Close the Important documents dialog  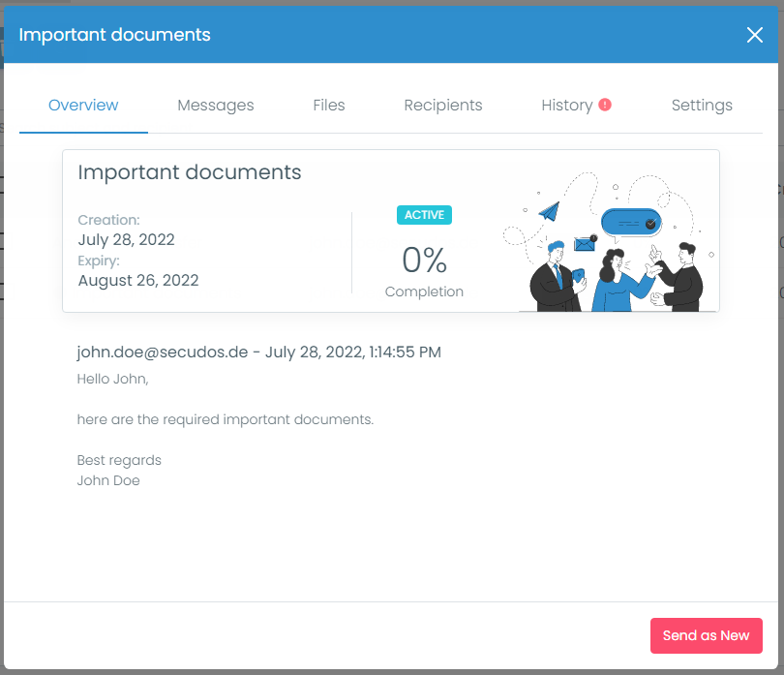[754, 35]
